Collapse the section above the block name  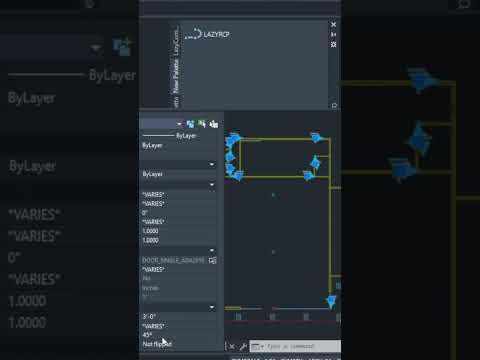pos(212,250)
